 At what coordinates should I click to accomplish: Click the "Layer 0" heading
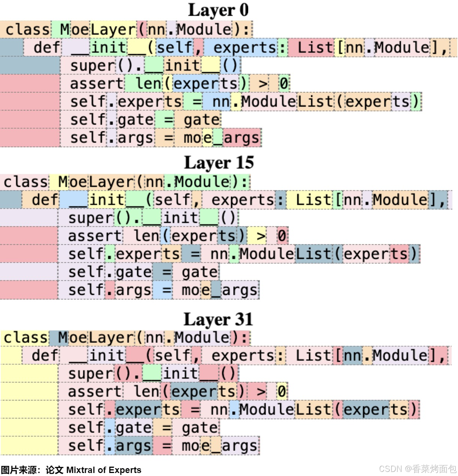[218, 10]
